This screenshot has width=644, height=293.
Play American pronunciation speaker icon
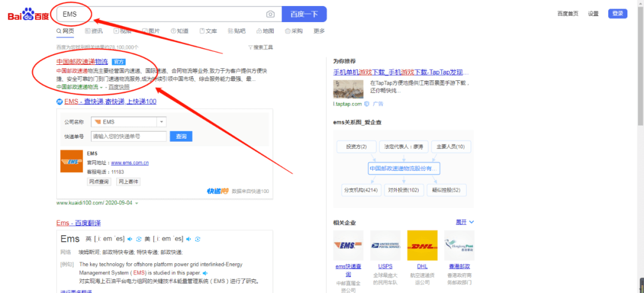189,239
